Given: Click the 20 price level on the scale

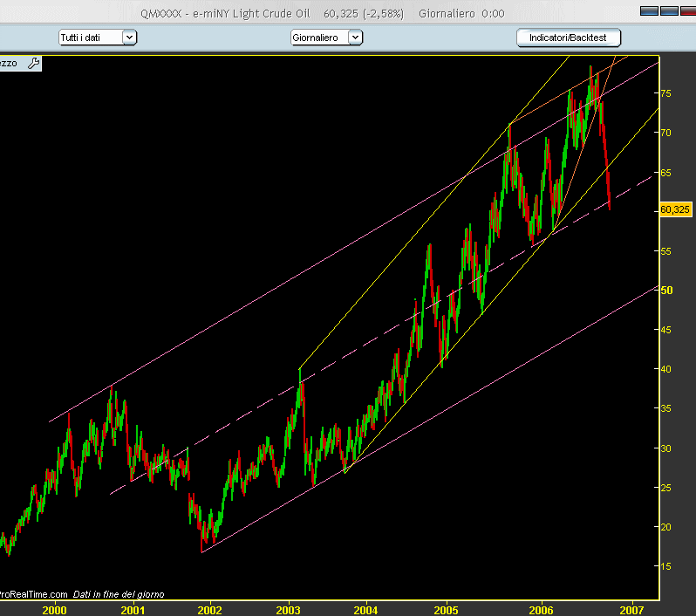Looking at the screenshot, I should [665, 527].
